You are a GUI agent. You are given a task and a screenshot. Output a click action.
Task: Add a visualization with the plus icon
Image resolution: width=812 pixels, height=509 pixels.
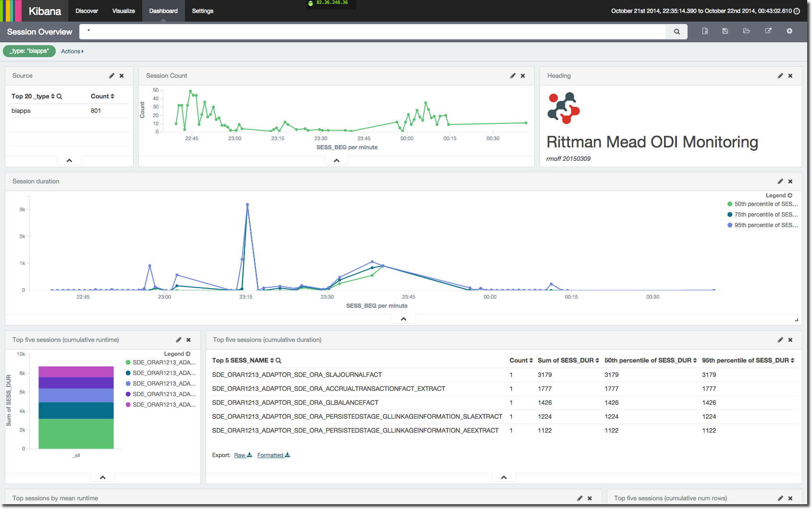pyautogui.click(x=789, y=31)
